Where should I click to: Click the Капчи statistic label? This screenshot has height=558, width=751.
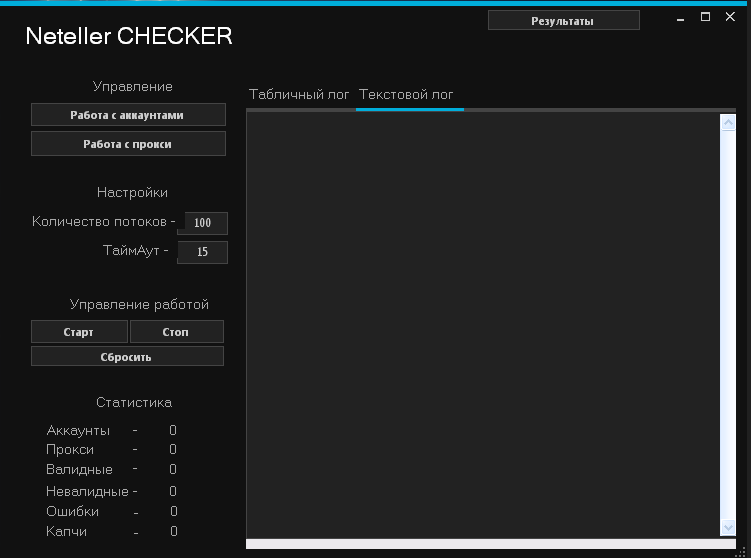(x=66, y=531)
